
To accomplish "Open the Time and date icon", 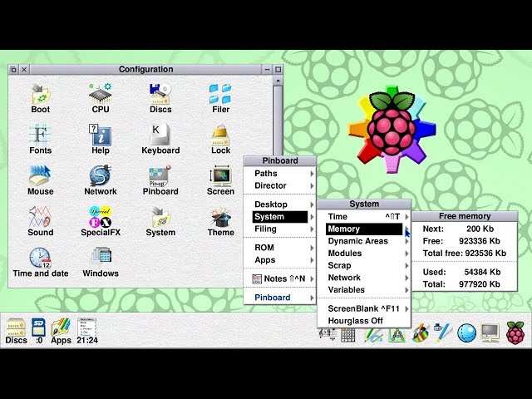I will pos(41,263).
